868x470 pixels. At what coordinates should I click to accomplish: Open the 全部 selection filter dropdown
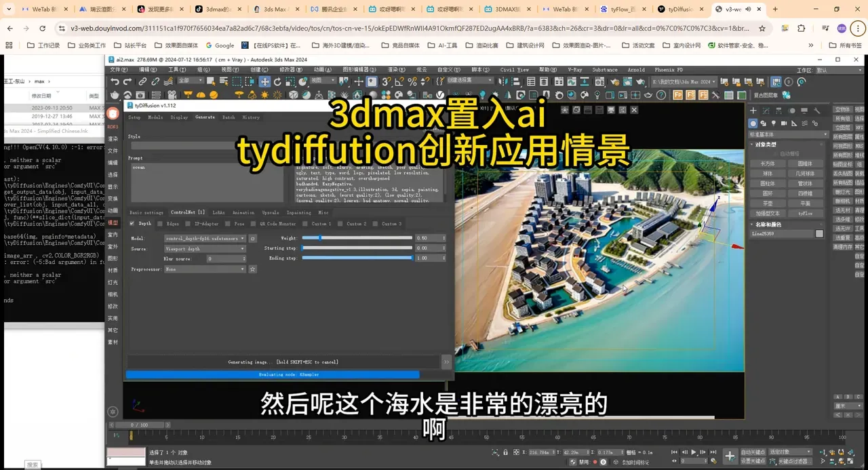click(191, 80)
